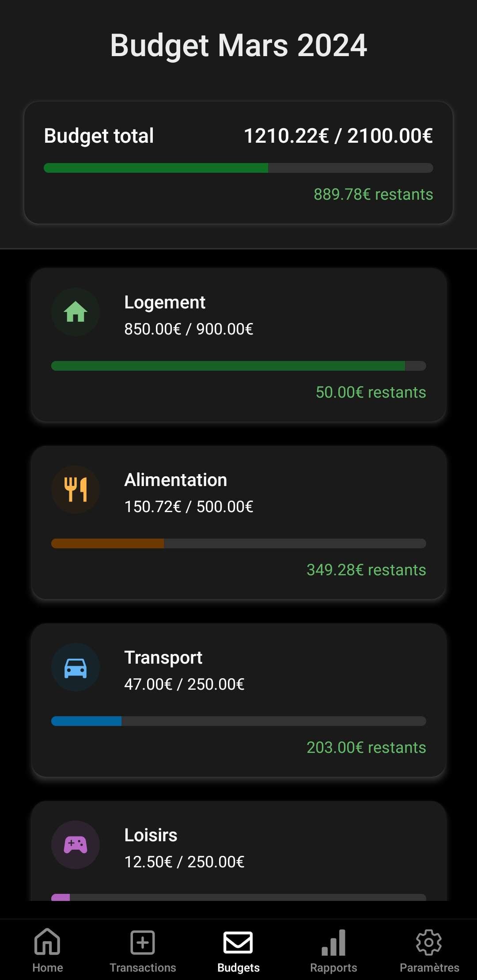This screenshot has height=980, width=477.
Task: Open Transactions via the plus icon
Action: 143,942
